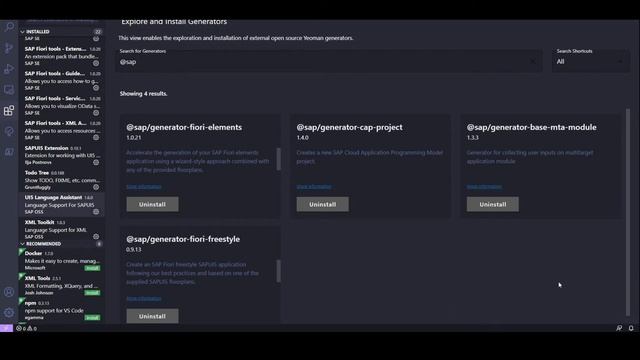The image size is (640, 360).
Task: Open the Search view in activity bar
Action: (9, 27)
